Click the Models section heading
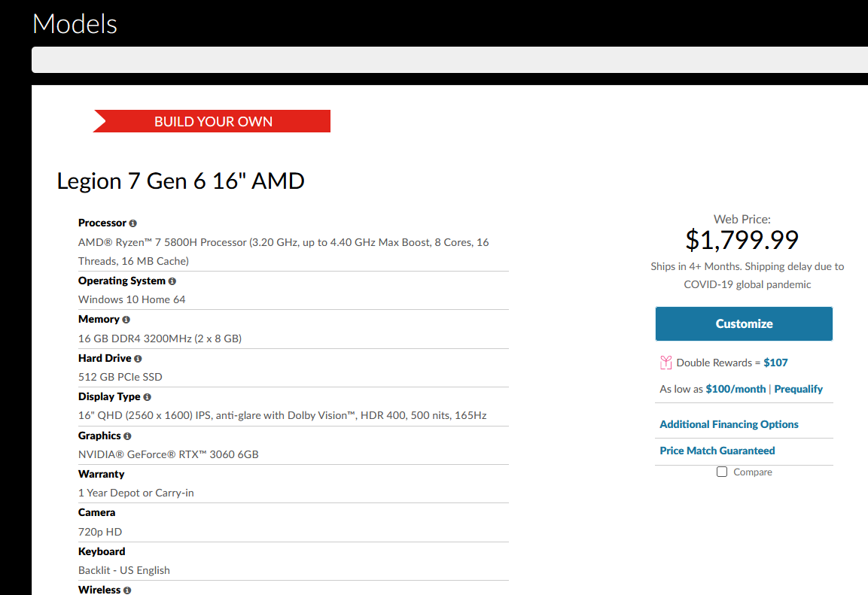This screenshot has width=868, height=595. coord(75,24)
